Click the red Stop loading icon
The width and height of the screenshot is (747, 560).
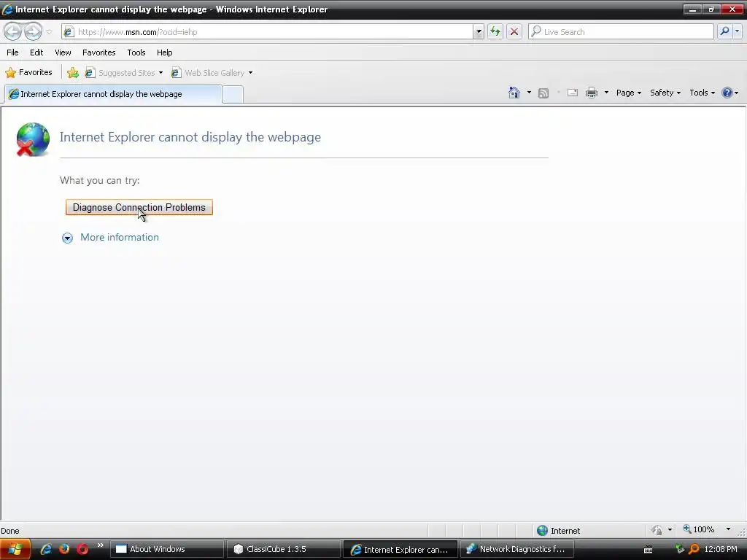click(x=514, y=32)
